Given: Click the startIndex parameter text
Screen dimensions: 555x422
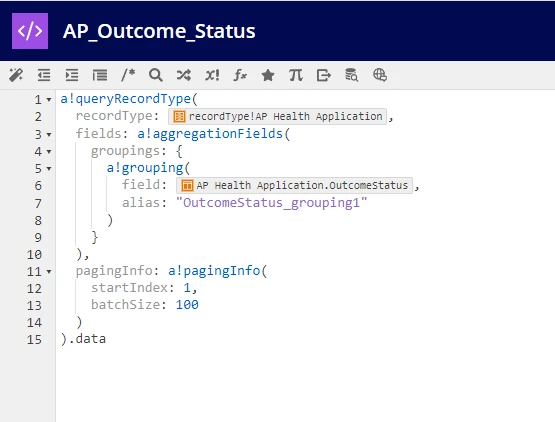Looking at the screenshot, I should click(x=129, y=287).
